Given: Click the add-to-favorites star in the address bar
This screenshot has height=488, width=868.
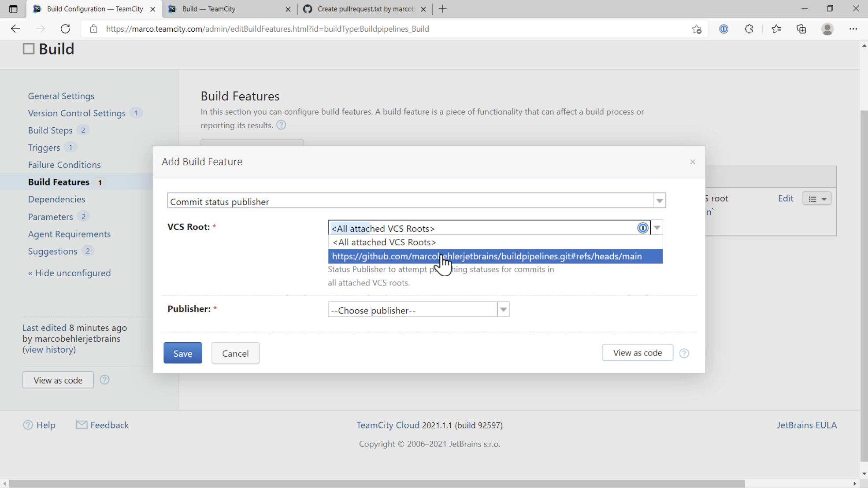Looking at the screenshot, I should [697, 29].
